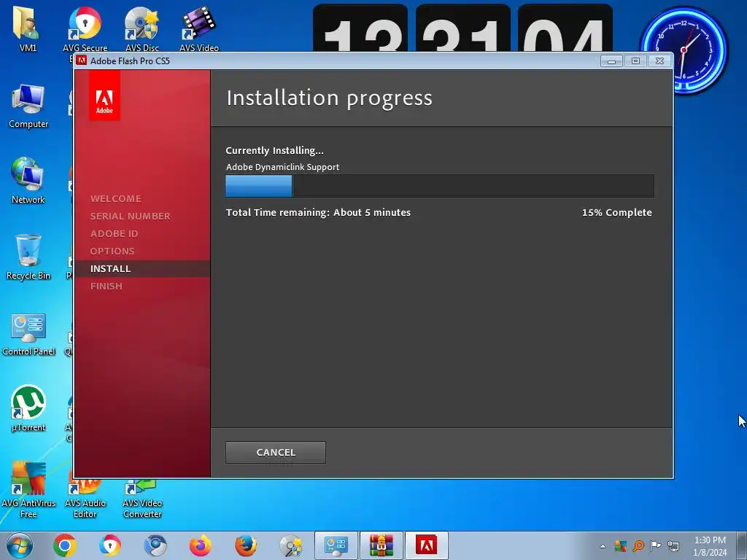Open the taskbar clock showing 1:30 PM
This screenshot has width=747, height=560.
pyautogui.click(x=710, y=546)
